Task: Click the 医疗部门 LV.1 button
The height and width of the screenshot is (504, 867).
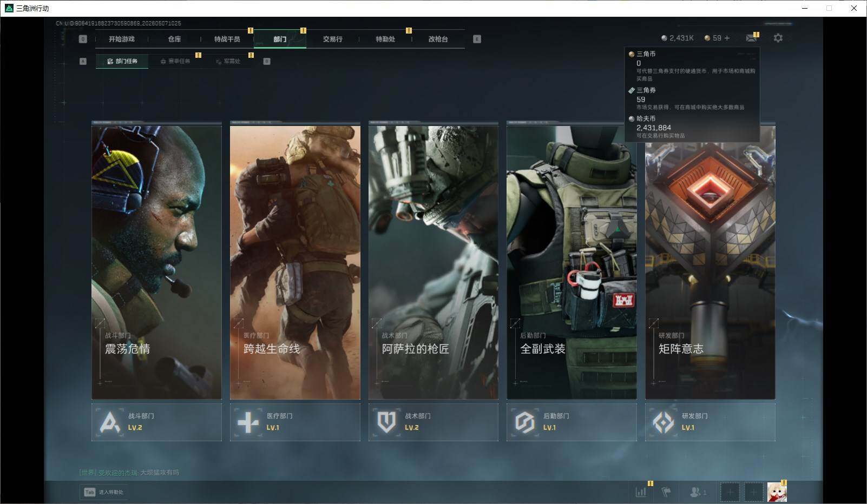Action: (295, 422)
